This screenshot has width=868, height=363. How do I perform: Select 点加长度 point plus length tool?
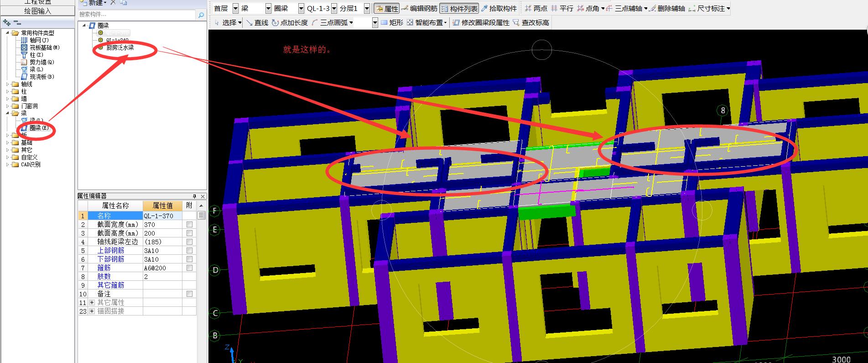(x=290, y=22)
